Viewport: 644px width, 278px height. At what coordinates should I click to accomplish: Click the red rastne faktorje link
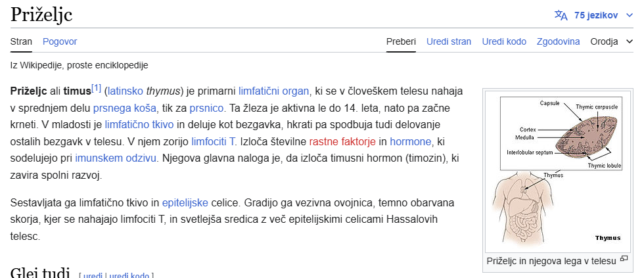342,141
